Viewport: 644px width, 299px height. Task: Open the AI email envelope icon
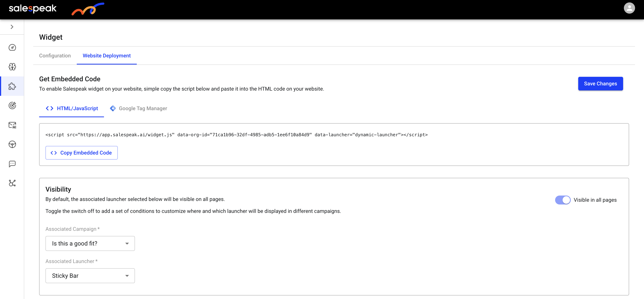coord(12,125)
